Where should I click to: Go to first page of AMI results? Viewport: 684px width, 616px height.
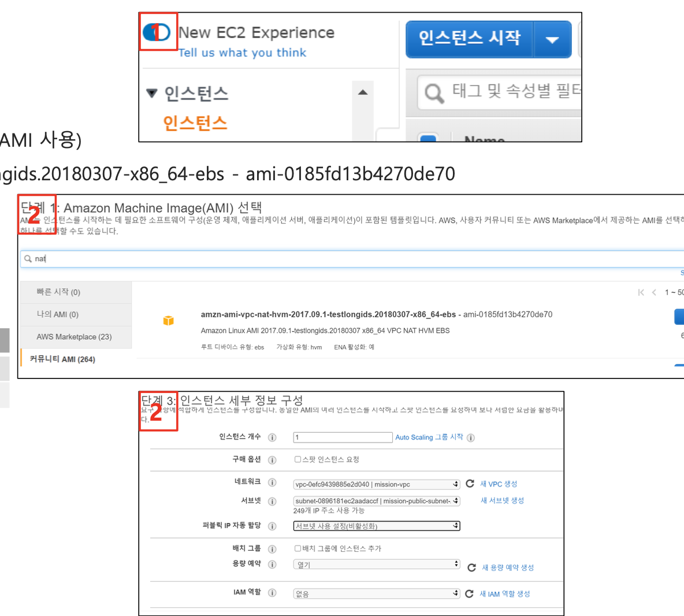coord(641,292)
